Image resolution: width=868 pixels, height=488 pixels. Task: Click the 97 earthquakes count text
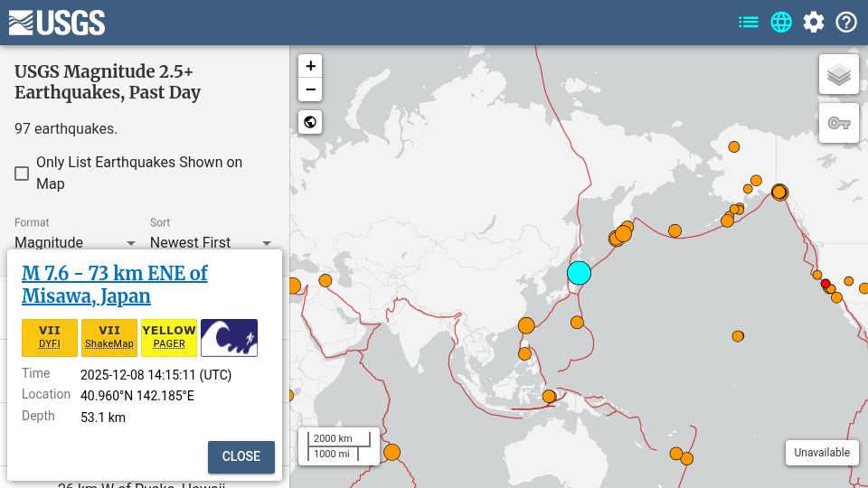[x=66, y=129]
